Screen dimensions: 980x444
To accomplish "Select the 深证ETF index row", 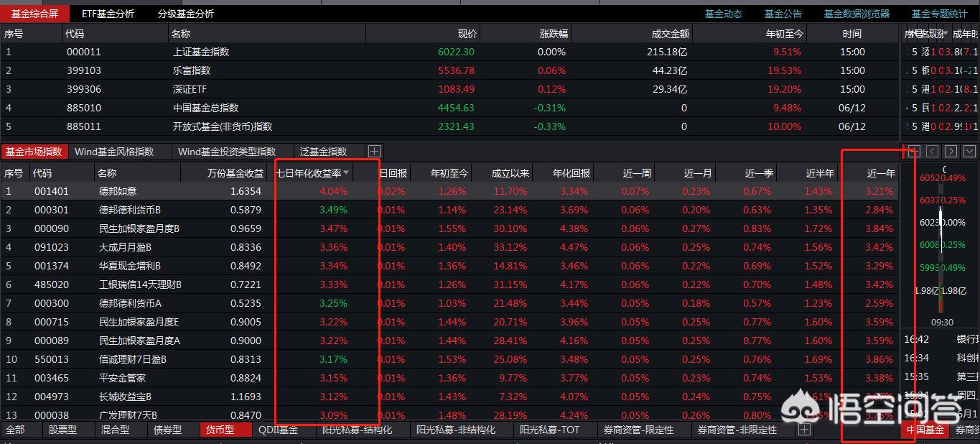I will click(x=449, y=89).
